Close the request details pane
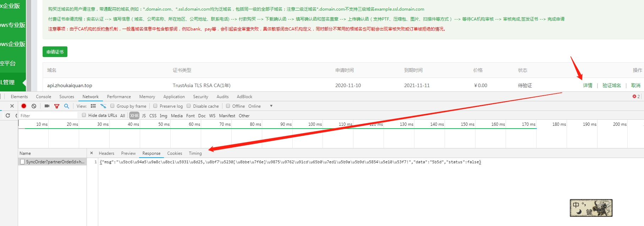This screenshot has height=226, width=644. click(92, 153)
